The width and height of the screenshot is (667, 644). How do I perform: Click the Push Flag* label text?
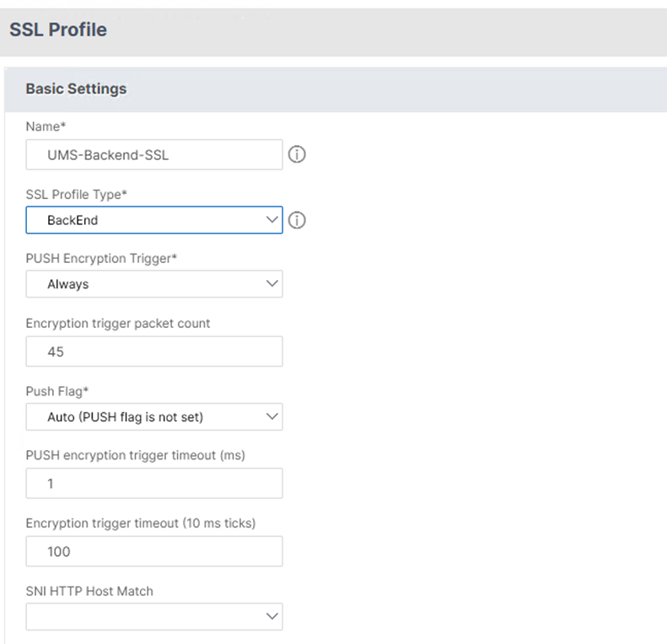coord(58,390)
